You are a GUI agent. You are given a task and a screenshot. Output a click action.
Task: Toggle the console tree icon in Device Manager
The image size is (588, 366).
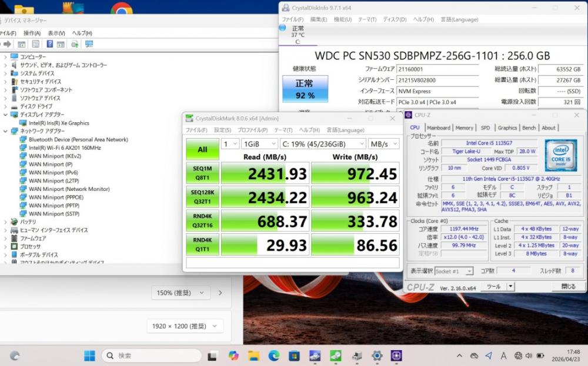click(22, 44)
